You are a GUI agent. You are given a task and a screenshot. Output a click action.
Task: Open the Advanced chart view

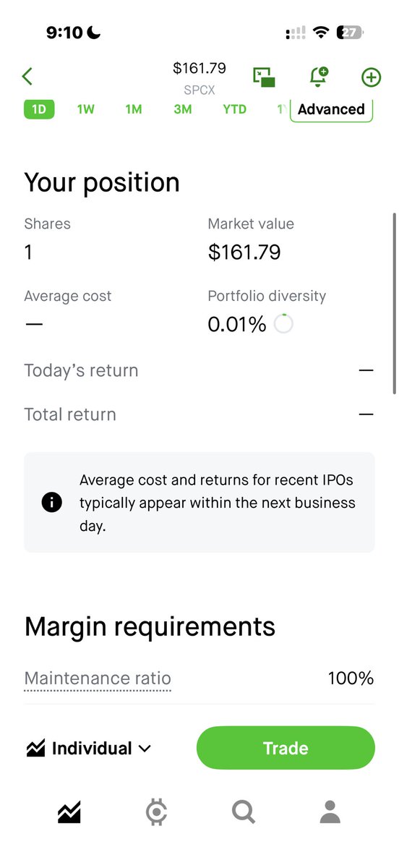click(x=331, y=109)
